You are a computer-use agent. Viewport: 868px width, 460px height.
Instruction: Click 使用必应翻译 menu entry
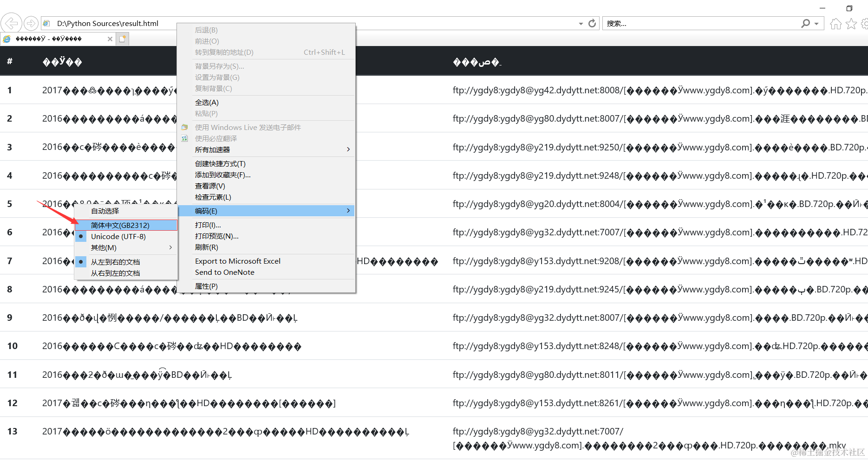266,138
